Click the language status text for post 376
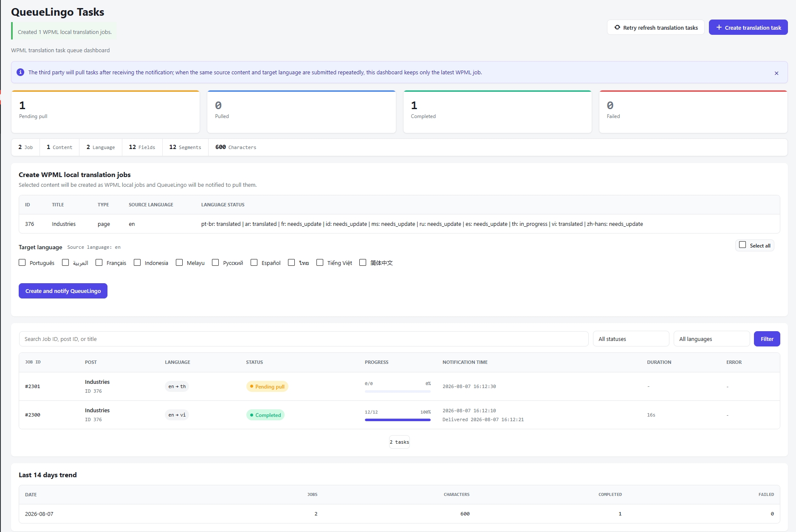The width and height of the screenshot is (796, 532). [x=422, y=224]
